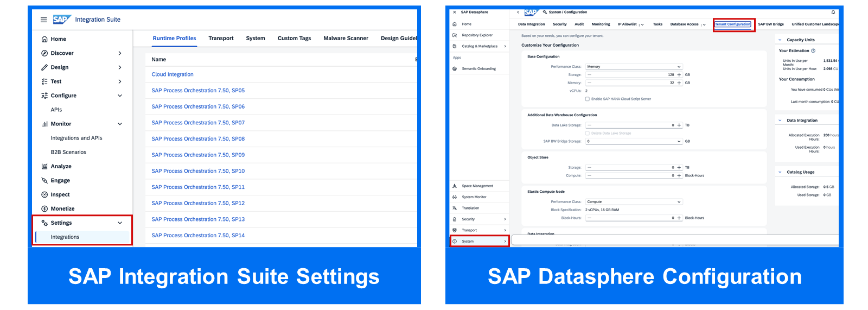This screenshot has width=868, height=310.
Task: Click the Discover compass icon
Action: click(44, 53)
